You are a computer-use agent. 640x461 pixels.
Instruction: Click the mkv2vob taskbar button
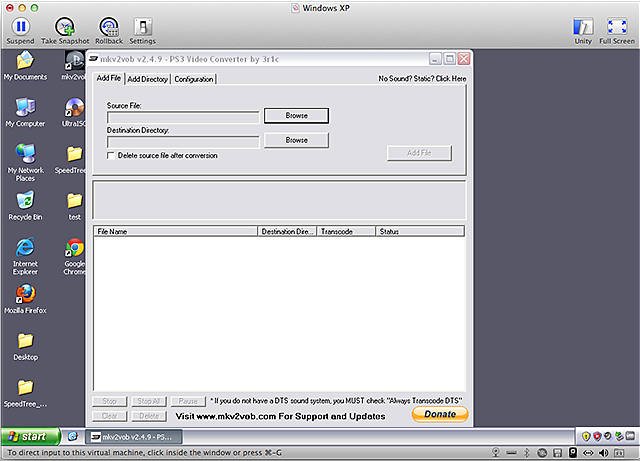134,437
